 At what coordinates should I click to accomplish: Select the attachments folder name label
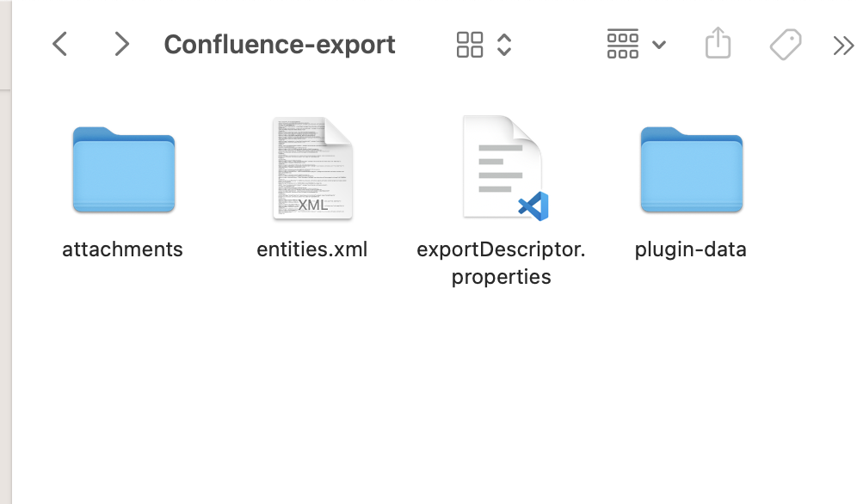point(122,249)
